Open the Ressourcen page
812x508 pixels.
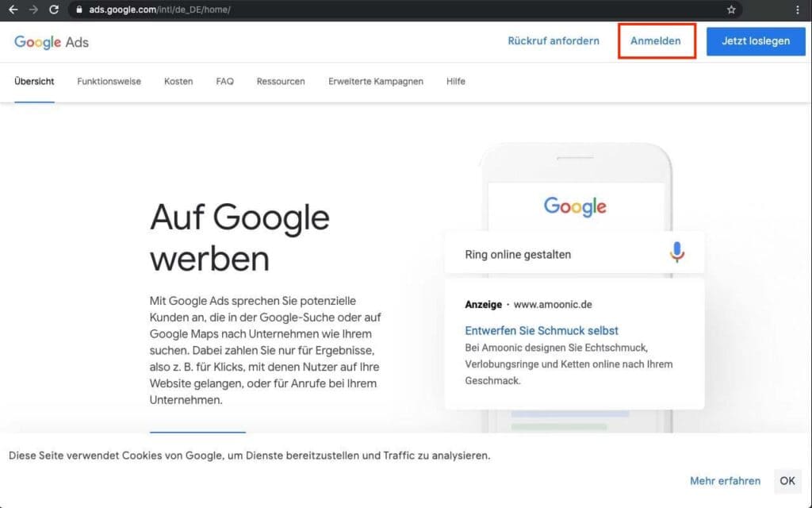pos(281,81)
